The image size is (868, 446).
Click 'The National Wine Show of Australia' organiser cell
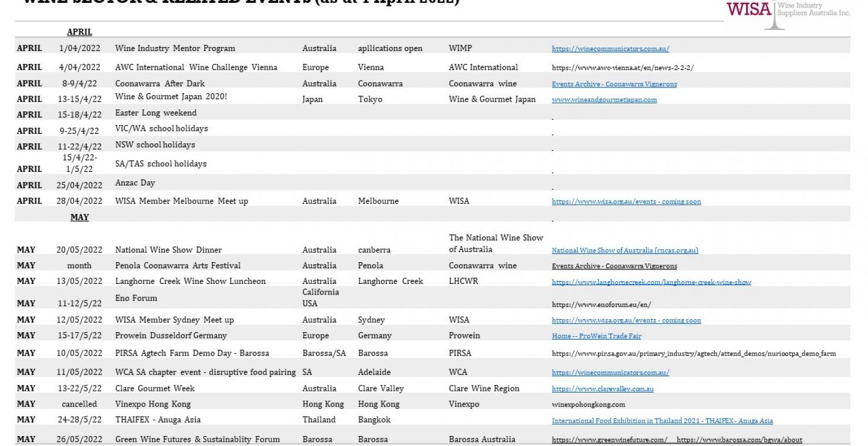[496, 244]
